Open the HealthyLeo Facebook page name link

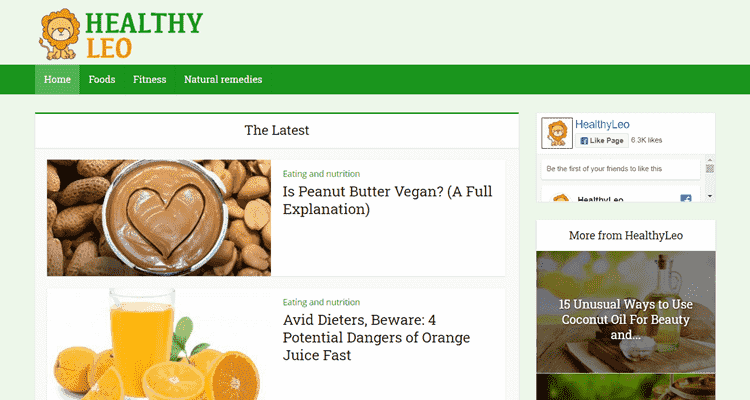(602, 124)
